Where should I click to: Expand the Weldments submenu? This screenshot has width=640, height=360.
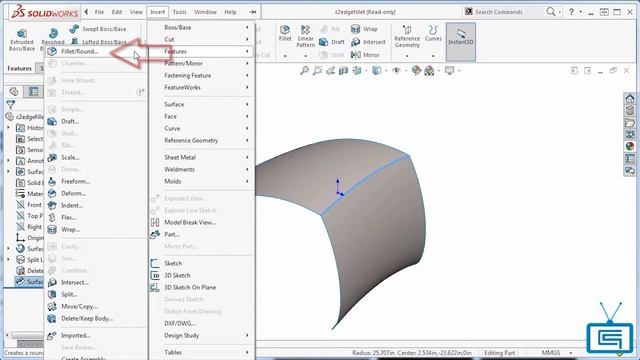coord(202,169)
